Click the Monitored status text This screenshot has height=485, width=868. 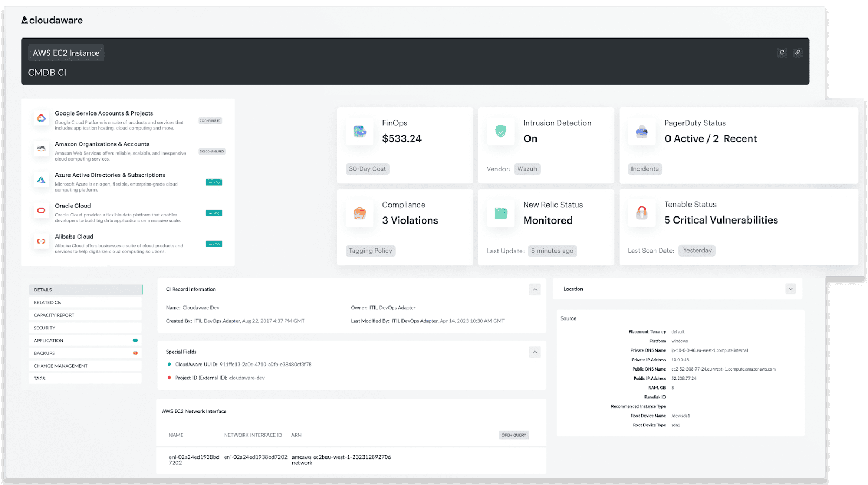tap(548, 220)
